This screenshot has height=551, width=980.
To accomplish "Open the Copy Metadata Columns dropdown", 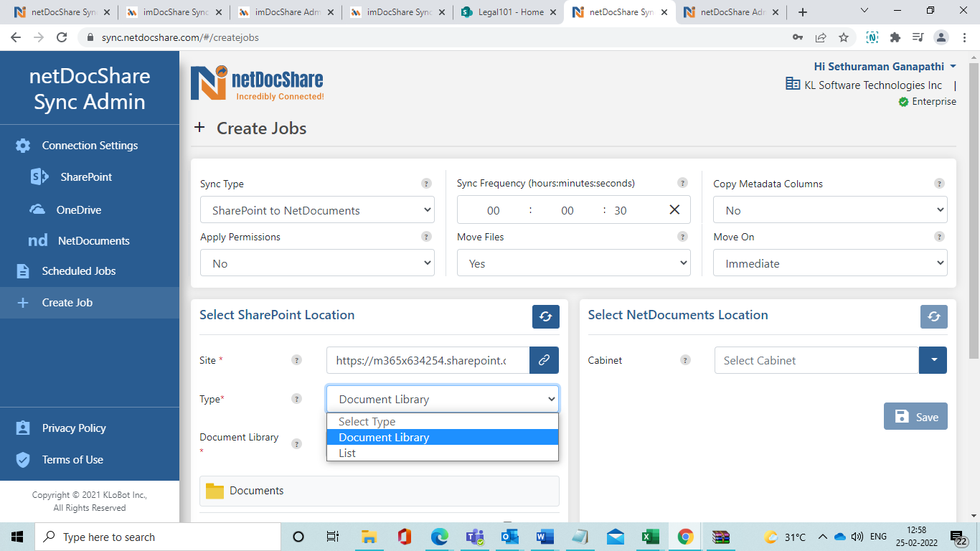I will tap(830, 210).
